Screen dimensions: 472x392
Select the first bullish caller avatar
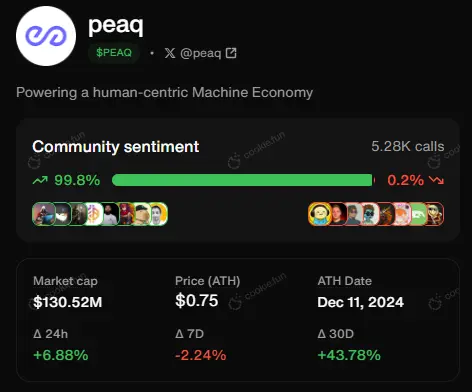[x=43, y=214]
